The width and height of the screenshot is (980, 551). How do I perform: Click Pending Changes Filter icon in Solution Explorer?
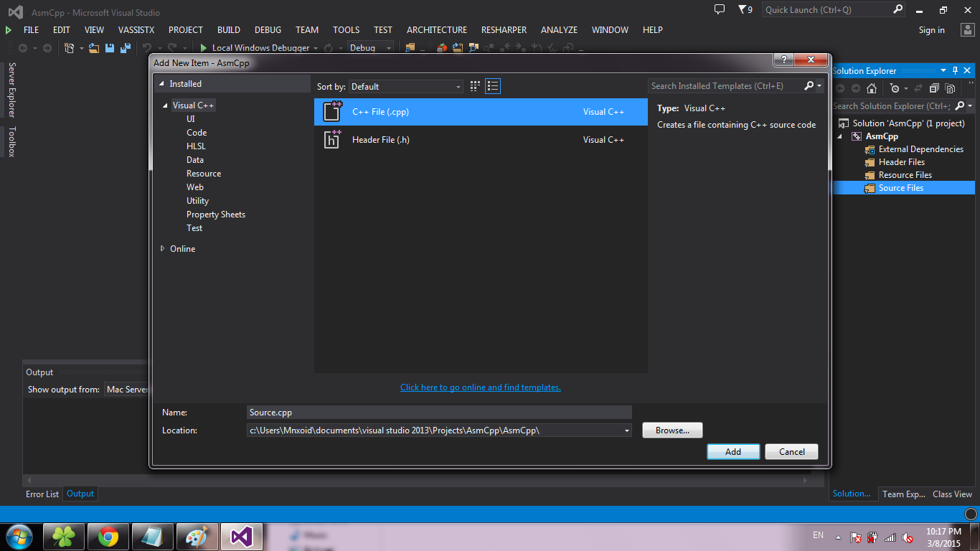click(895, 88)
